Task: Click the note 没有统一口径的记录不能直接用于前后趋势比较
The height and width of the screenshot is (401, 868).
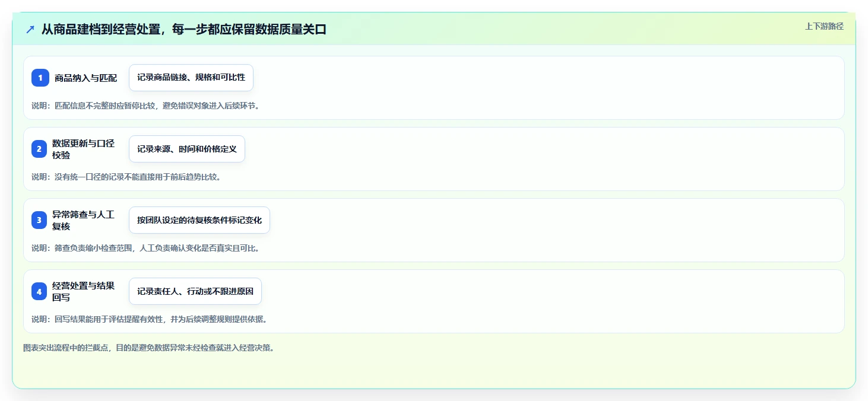Action: click(x=126, y=177)
